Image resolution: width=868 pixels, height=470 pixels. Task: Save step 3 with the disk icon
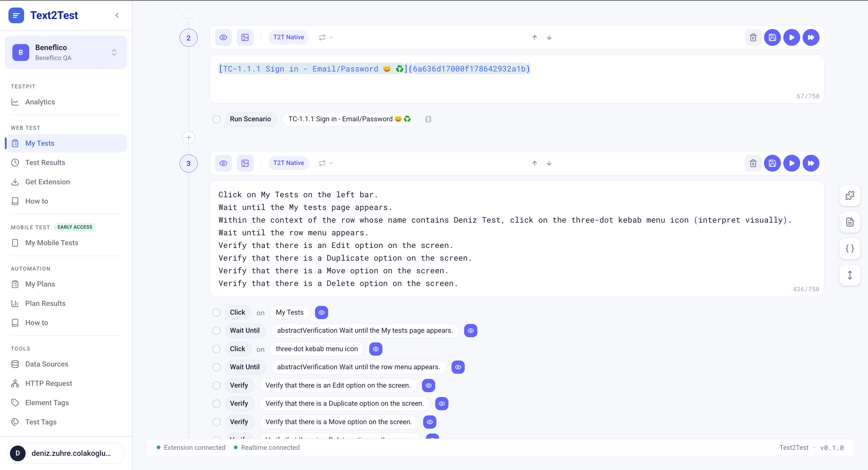(772, 163)
